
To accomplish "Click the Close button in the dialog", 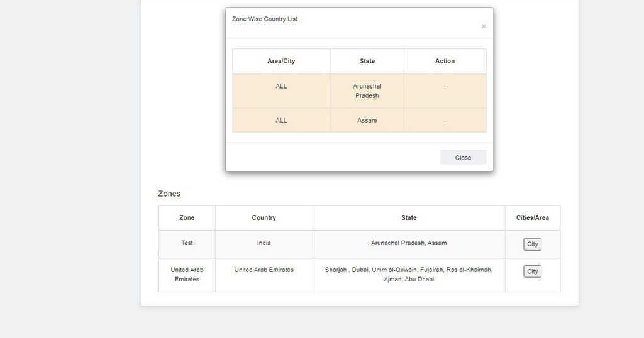I will (463, 158).
